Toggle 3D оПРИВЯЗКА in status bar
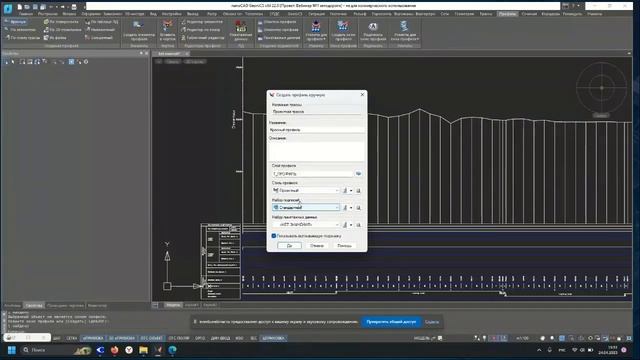The height and width of the screenshot is (360, 640). click(x=122, y=338)
